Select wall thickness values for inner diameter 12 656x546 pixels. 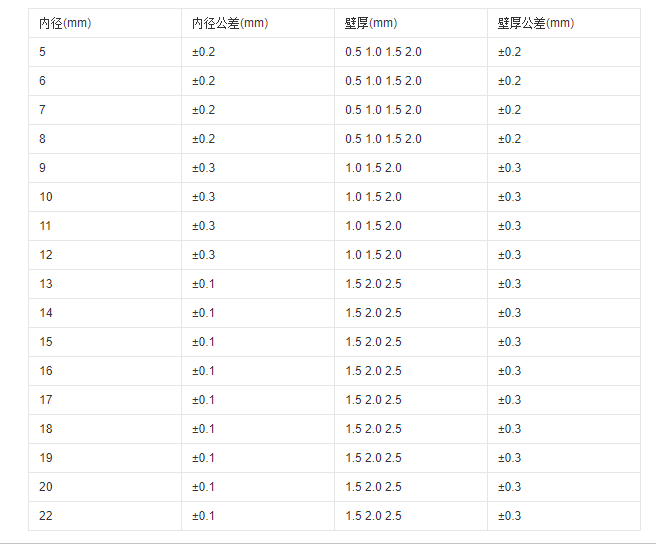pyautogui.click(x=373, y=255)
